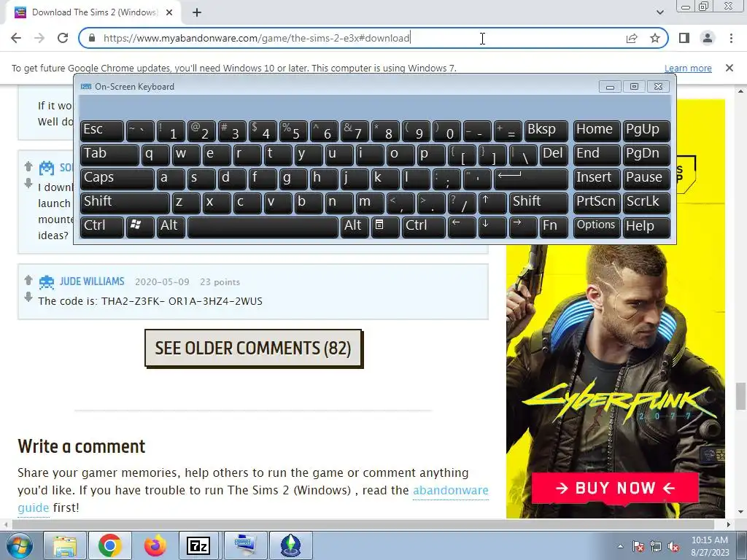Click the PgDn key on keyboard

[646, 155]
